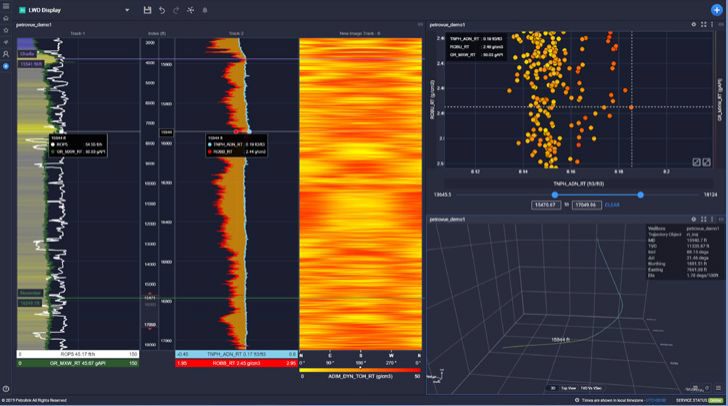Image resolution: width=728 pixels, height=406 pixels.
Task: Click the Save display icon
Action: pyautogui.click(x=148, y=10)
